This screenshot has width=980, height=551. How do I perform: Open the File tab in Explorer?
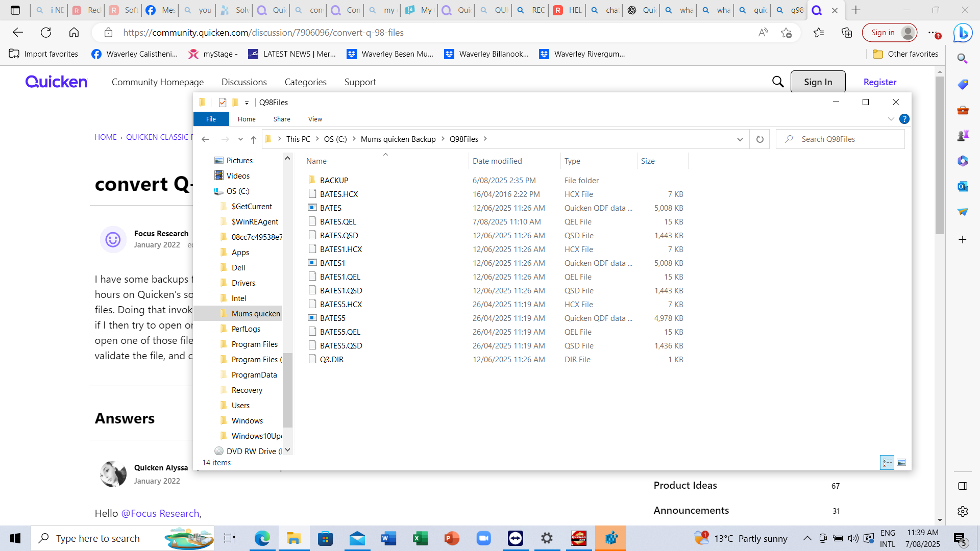[211, 119]
